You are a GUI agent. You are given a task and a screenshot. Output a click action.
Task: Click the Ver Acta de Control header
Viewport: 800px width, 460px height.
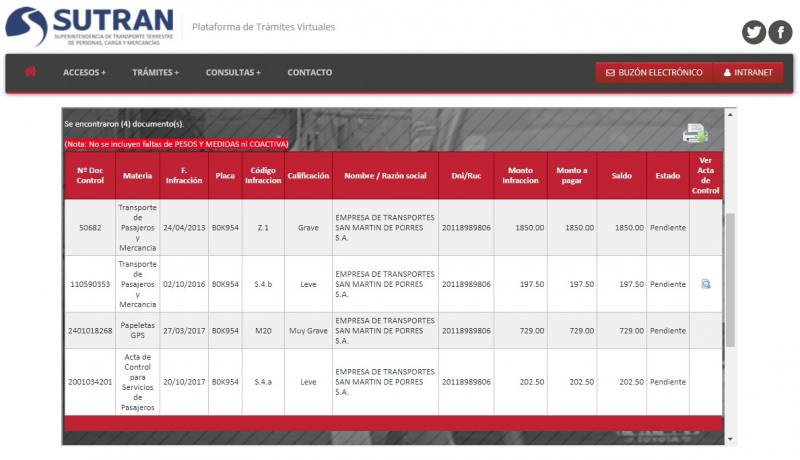coord(706,175)
